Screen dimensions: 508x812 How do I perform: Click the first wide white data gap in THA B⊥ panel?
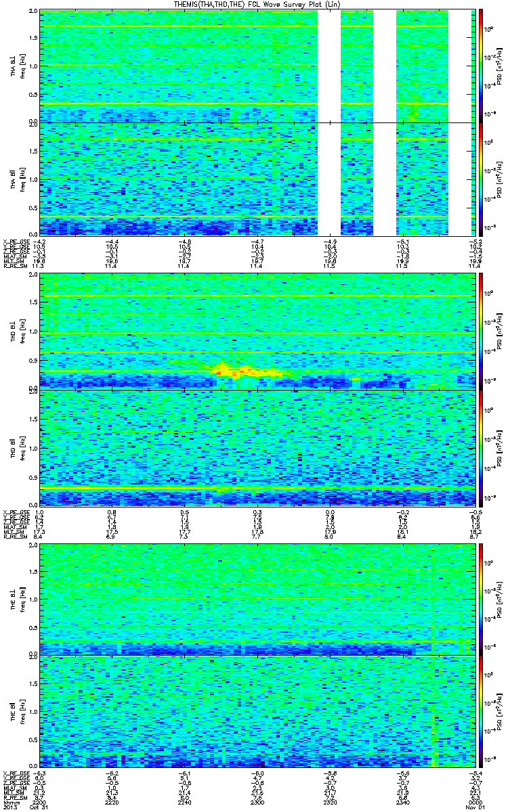coord(329,66)
